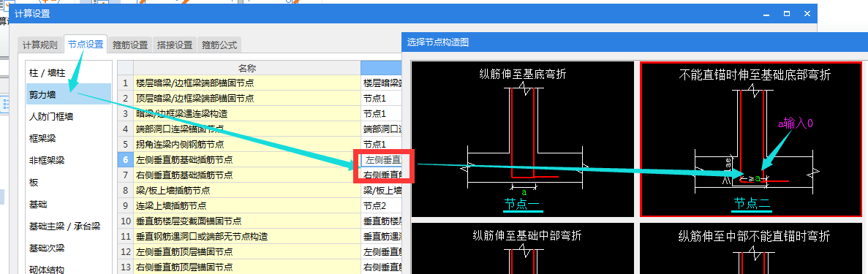
Task: Select 基础次梁 in the component list
Action: (69, 248)
